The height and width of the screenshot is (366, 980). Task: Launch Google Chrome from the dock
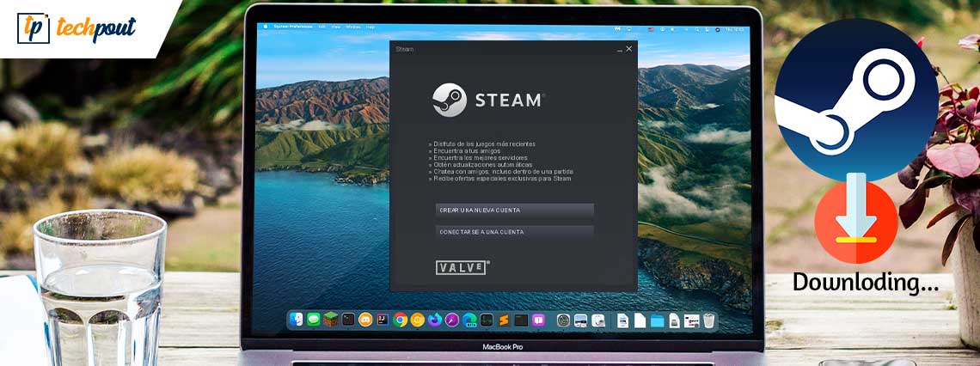tap(400, 320)
